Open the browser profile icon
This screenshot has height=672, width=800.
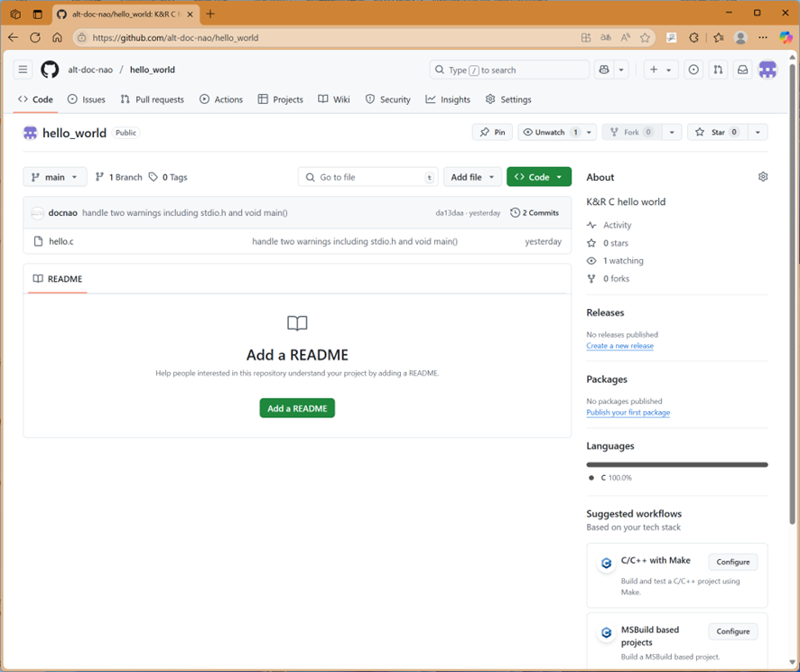coord(740,37)
